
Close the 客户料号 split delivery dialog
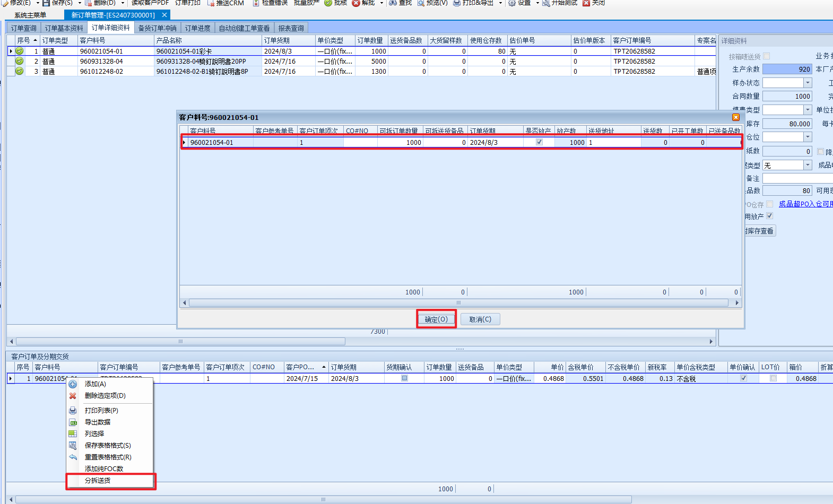(x=736, y=117)
